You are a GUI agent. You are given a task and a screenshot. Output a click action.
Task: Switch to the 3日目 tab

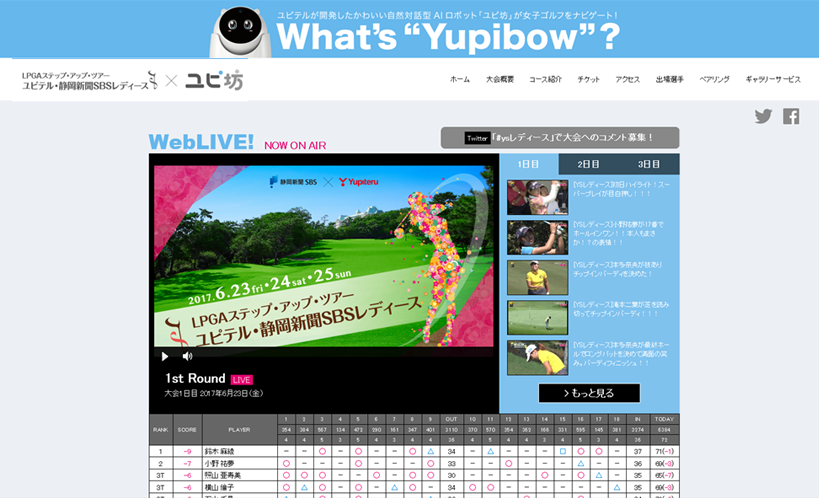pos(649,164)
